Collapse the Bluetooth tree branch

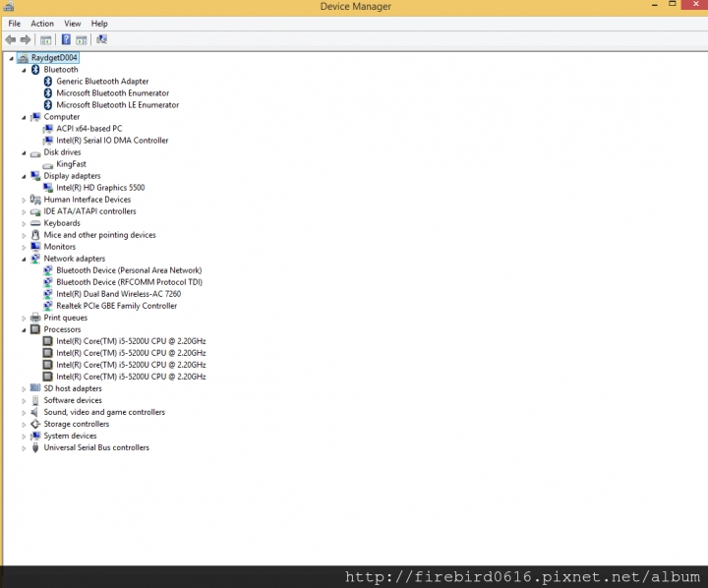[x=24, y=70]
